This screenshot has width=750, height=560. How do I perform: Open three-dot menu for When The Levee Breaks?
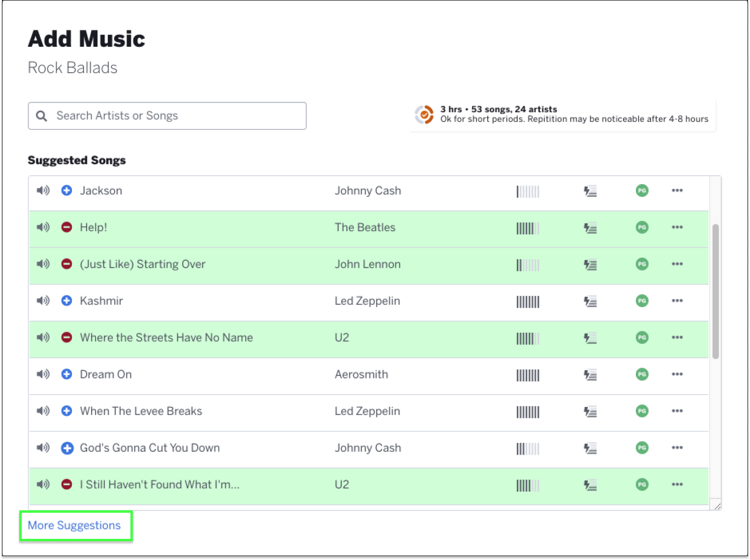677,411
